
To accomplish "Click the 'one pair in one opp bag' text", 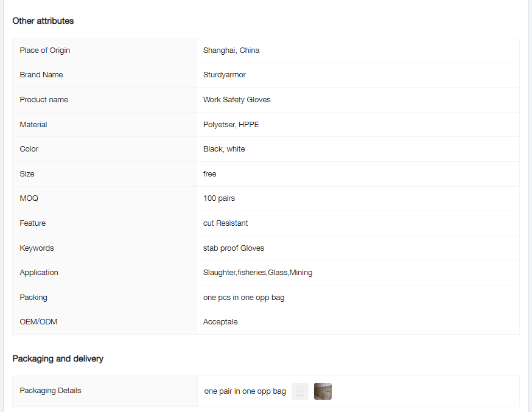I will coord(245,391).
